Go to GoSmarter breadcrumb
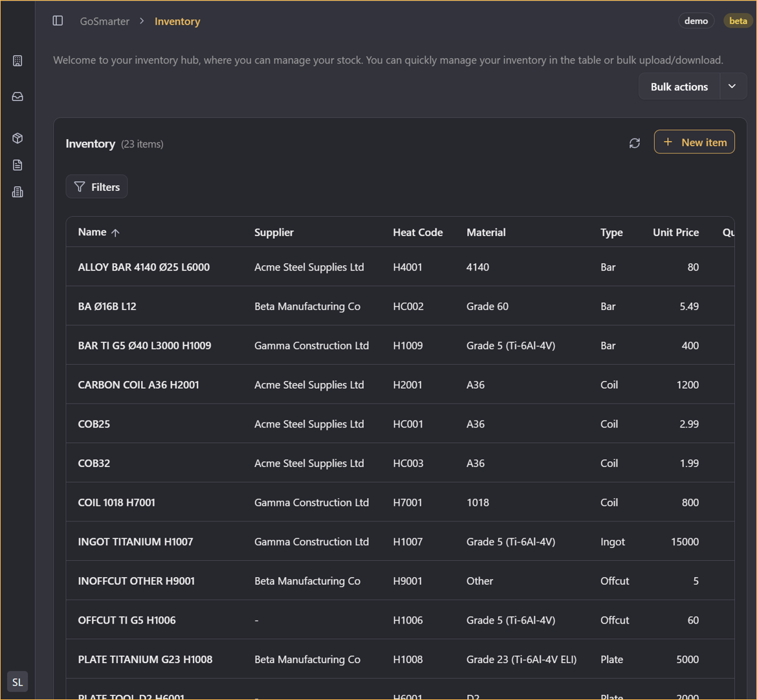The width and height of the screenshot is (757, 700). [x=105, y=21]
